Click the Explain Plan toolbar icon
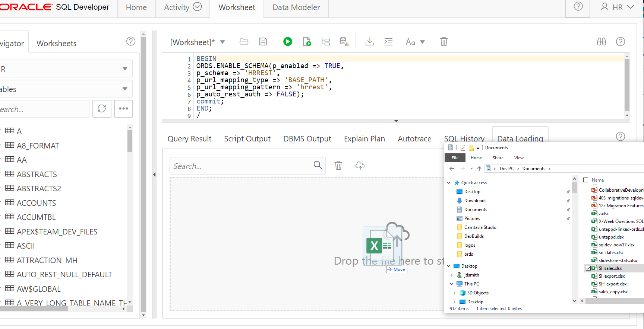Viewport: 644px width, 329px height. point(326,42)
